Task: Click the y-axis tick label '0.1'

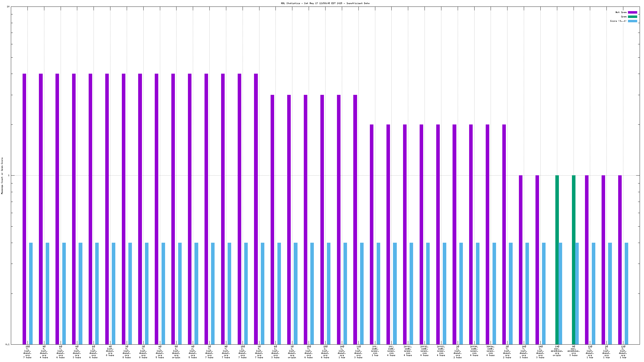Action: [x=7, y=344]
